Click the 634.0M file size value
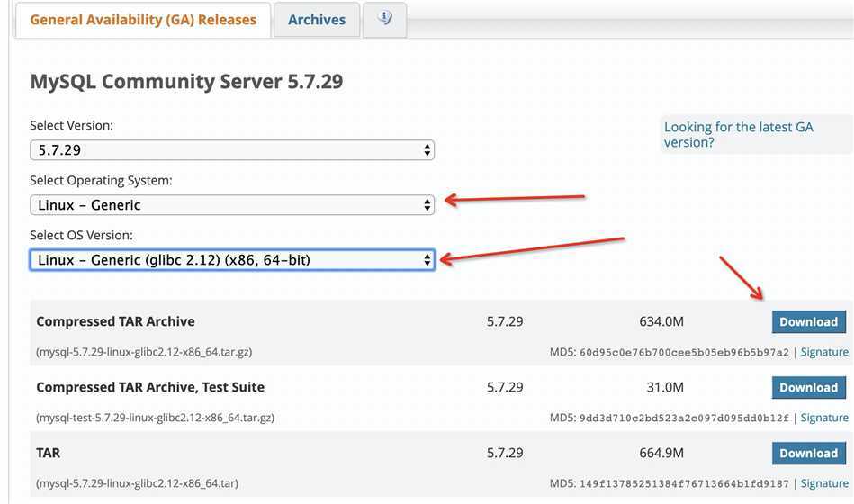 click(x=661, y=321)
